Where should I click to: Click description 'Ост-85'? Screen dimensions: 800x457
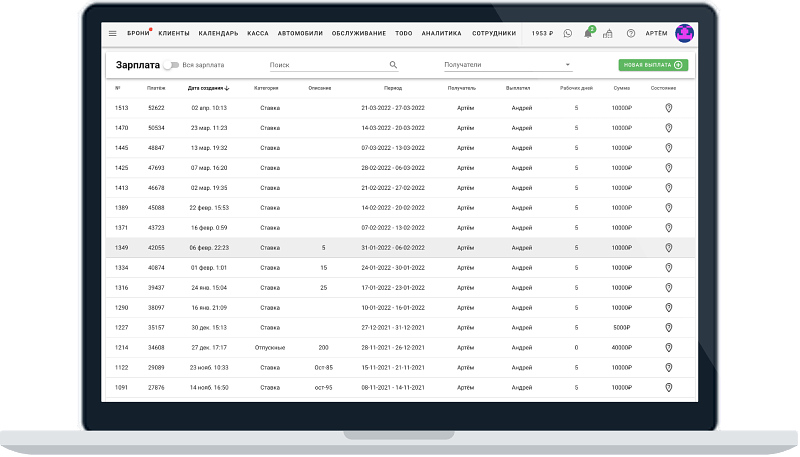click(x=323, y=368)
